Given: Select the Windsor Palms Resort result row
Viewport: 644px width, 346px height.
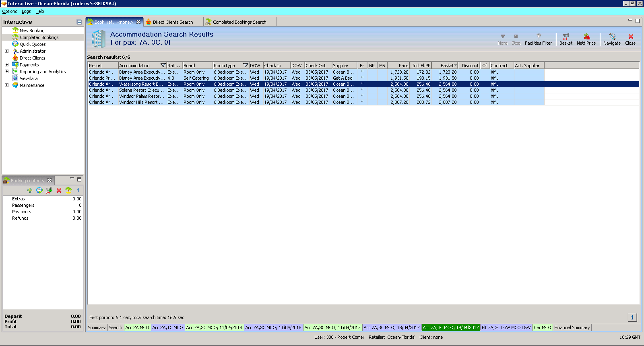Looking at the screenshot, I should coord(316,96).
